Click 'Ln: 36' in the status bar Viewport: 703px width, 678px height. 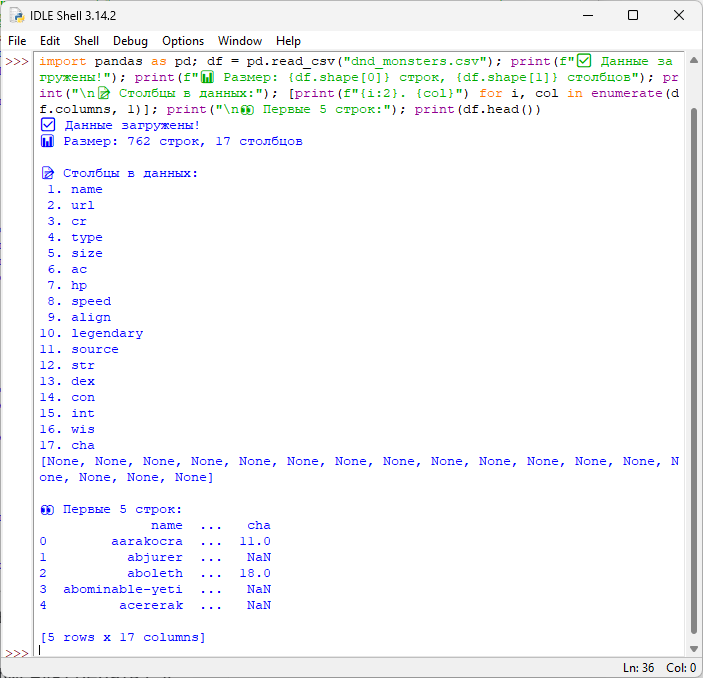click(x=638, y=668)
